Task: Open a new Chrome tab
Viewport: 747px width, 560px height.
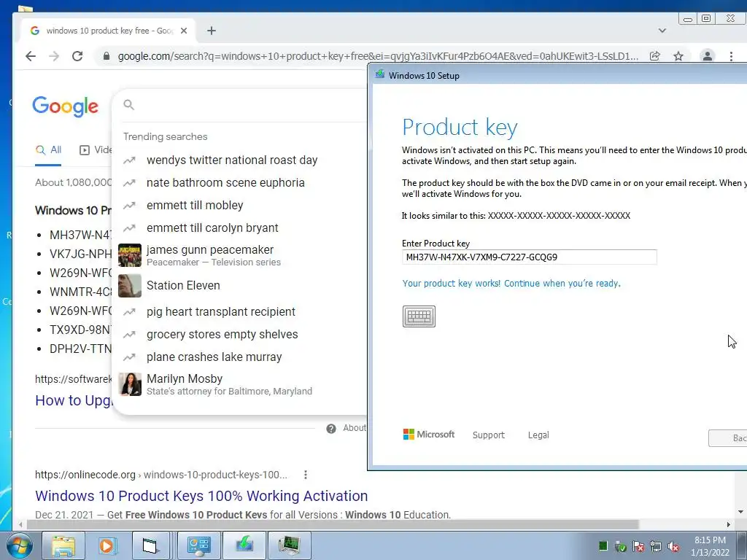Action: (x=212, y=31)
